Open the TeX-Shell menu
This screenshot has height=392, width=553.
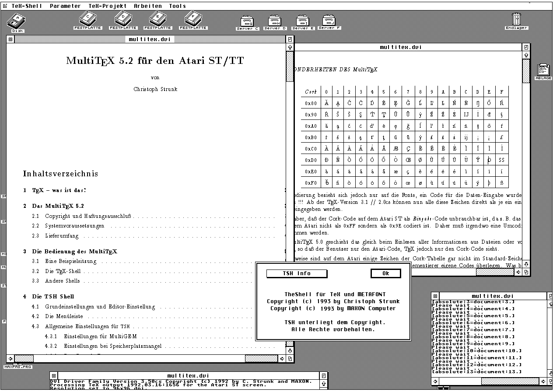[27, 6]
